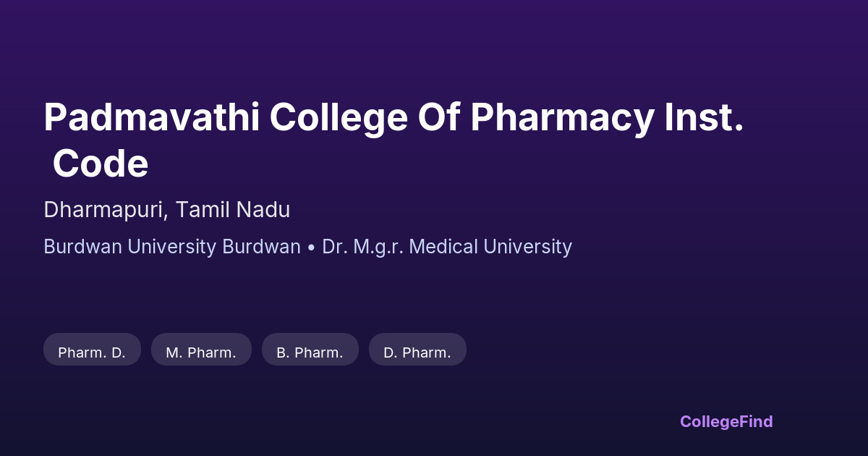This screenshot has width=868, height=456.
Task: Click the word Inst. in the heading
Action: [x=705, y=117]
